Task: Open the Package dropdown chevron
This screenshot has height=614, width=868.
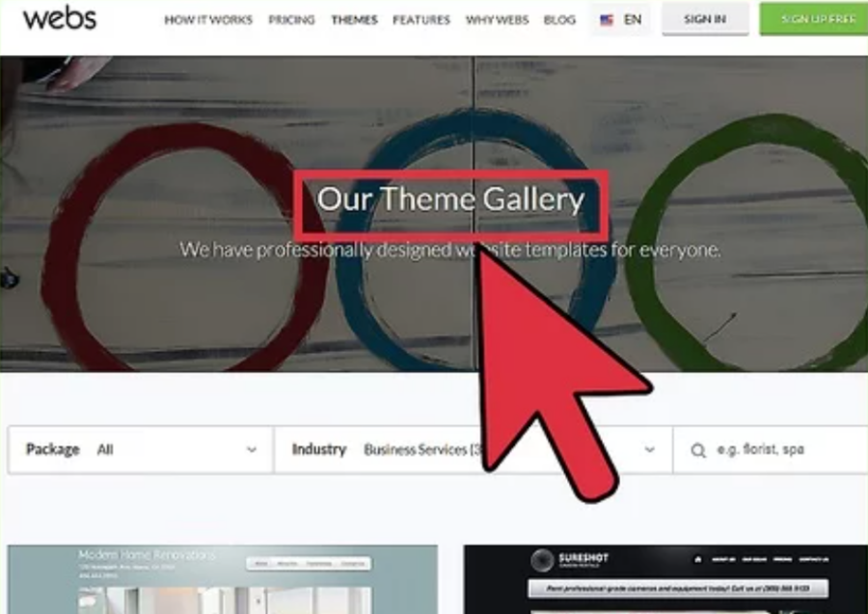Action: pyautogui.click(x=252, y=450)
